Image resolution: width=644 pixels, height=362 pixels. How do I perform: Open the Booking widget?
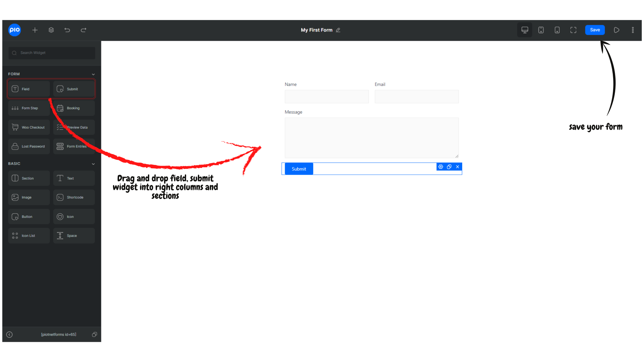pyautogui.click(x=74, y=108)
